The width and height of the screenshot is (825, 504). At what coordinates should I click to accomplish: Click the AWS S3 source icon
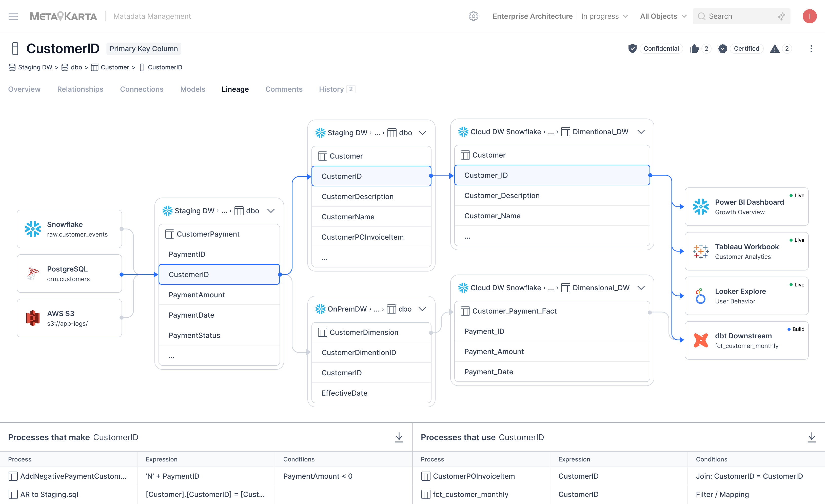tap(33, 318)
